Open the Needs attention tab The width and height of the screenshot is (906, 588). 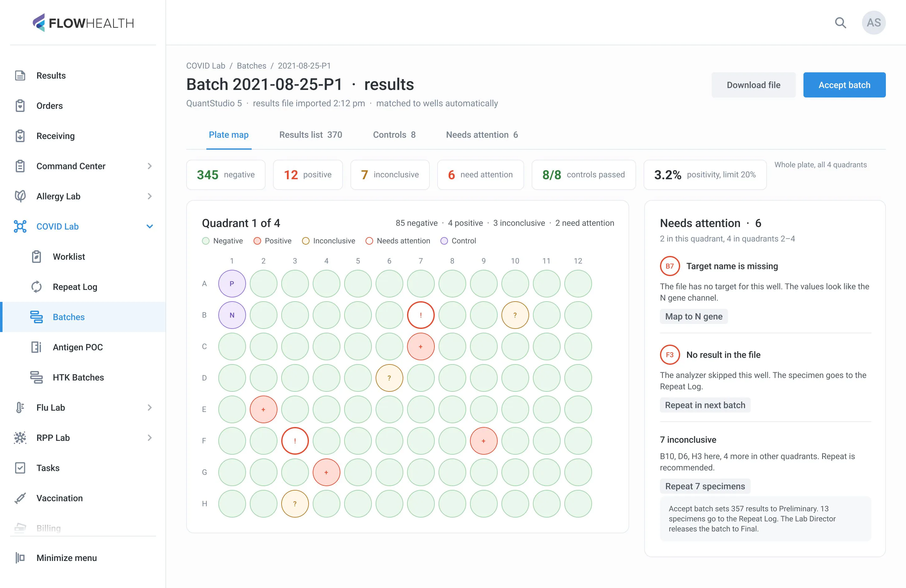coord(482,135)
